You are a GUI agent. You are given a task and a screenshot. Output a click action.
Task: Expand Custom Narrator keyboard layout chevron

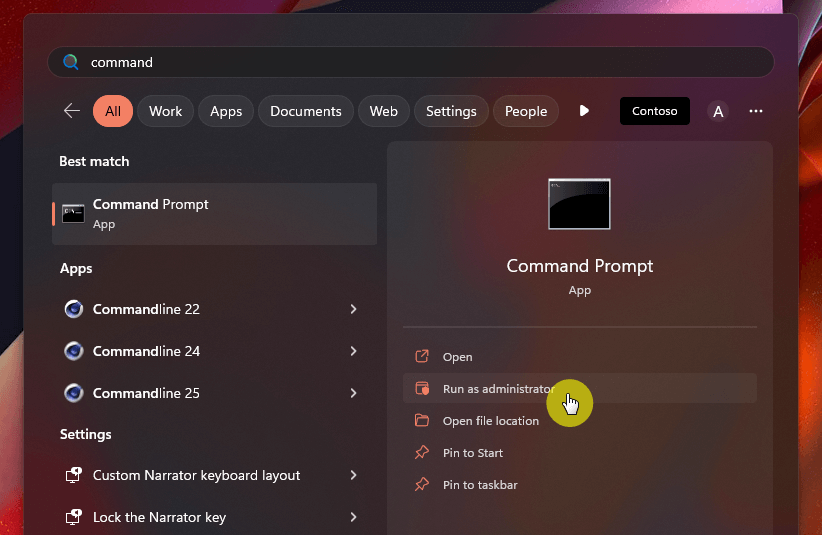coord(353,475)
